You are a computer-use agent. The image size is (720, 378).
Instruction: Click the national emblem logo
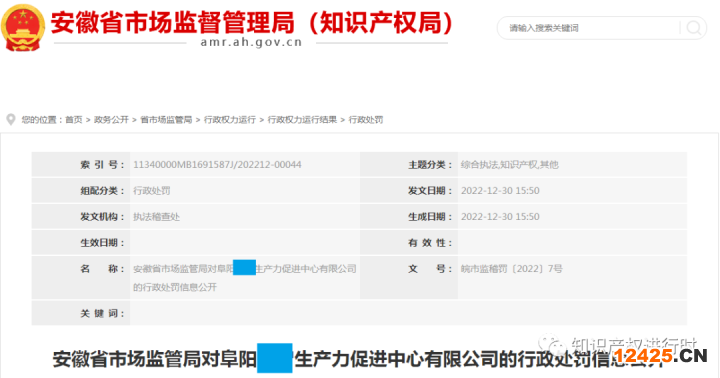[23, 28]
